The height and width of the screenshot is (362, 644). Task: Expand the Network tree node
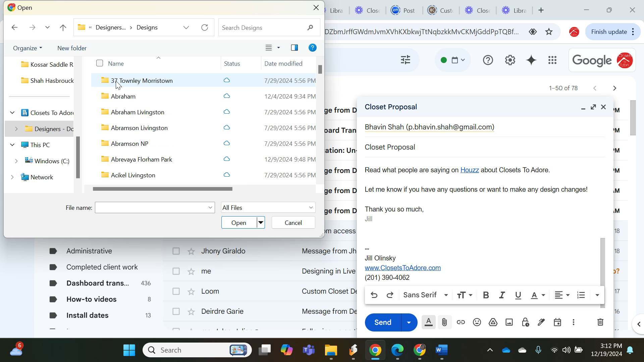tap(12, 177)
